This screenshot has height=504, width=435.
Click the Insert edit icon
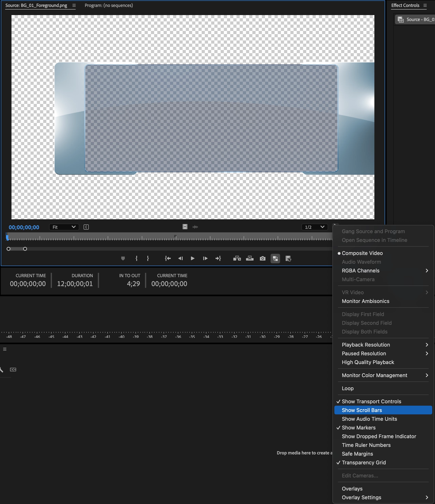[x=237, y=258]
